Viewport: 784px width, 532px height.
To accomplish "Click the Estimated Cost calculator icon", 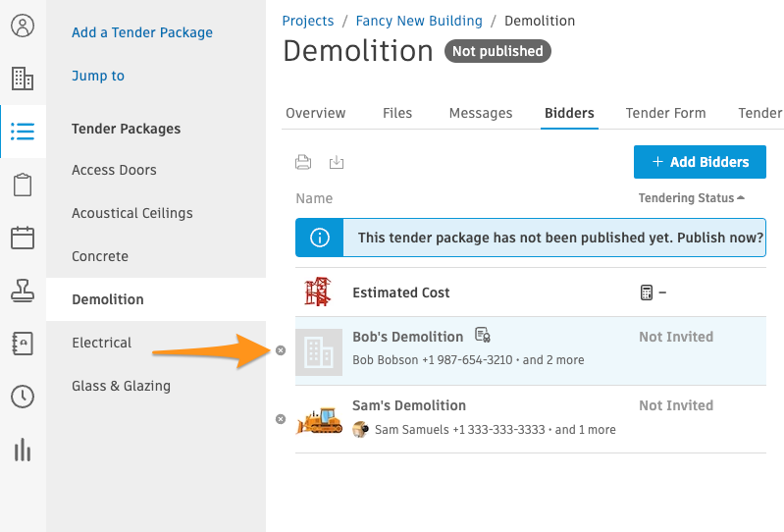I will click(646, 293).
